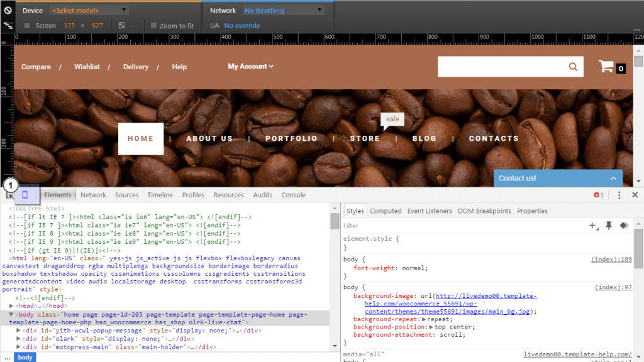Click the CONTACTS menu item

point(494,139)
